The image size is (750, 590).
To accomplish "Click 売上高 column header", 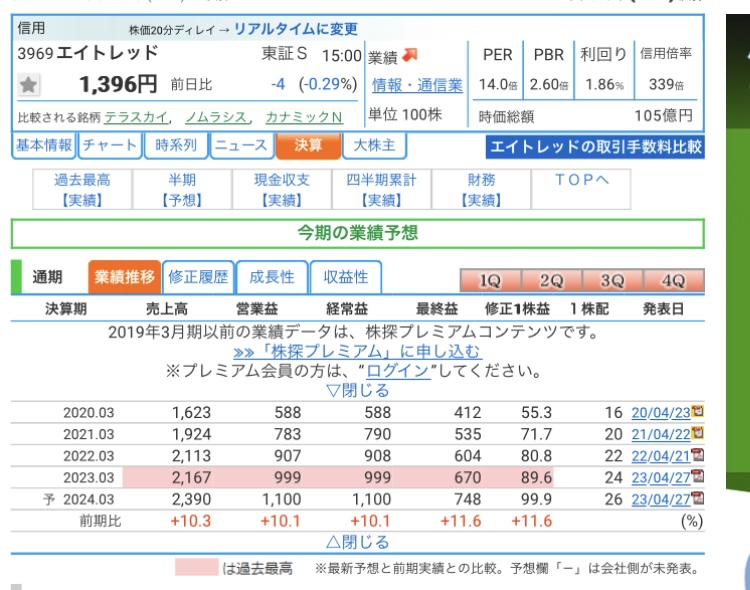I will pos(166,309).
